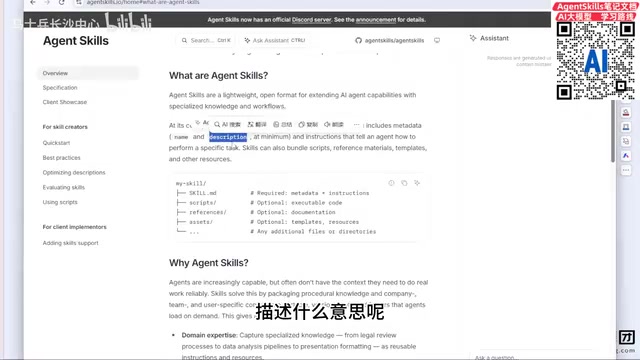The image size is (640, 360).
Task: Click the page vertical scrollbar thumb
Action: coord(613,131)
